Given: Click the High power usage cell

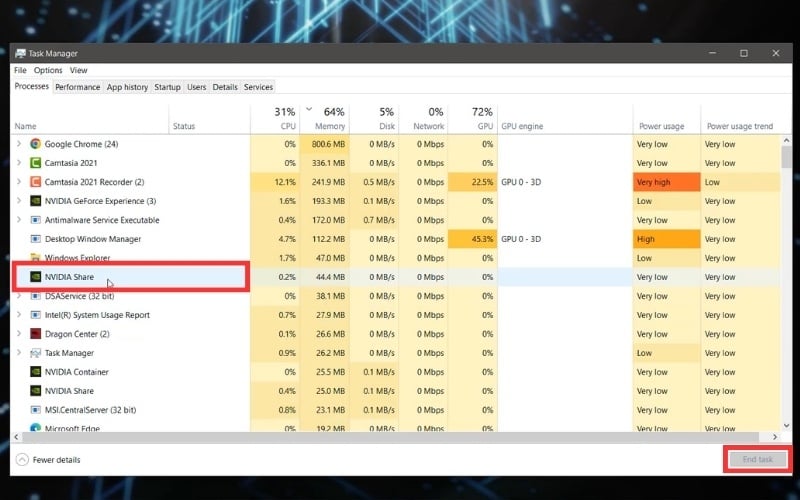Looking at the screenshot, I should [x=667, y=239].
